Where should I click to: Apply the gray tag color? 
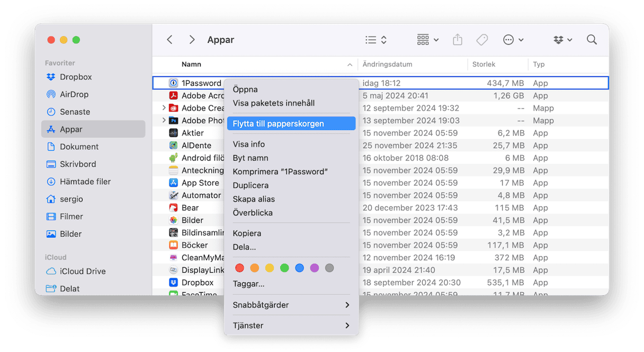pos(329,268)
